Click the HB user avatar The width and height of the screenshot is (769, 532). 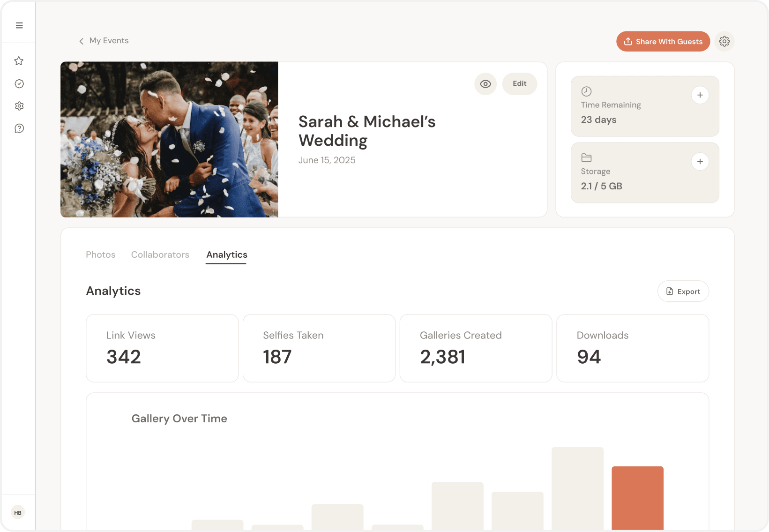[x=18, y=512]
